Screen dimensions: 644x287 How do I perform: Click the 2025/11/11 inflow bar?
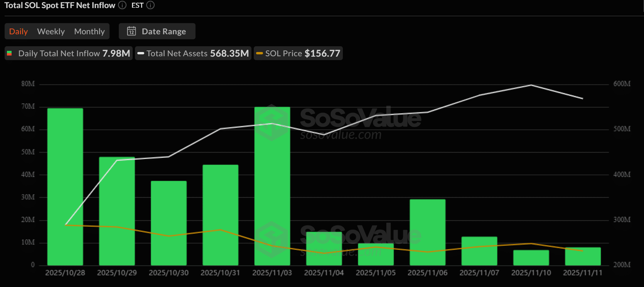click(x=583, y=257)
